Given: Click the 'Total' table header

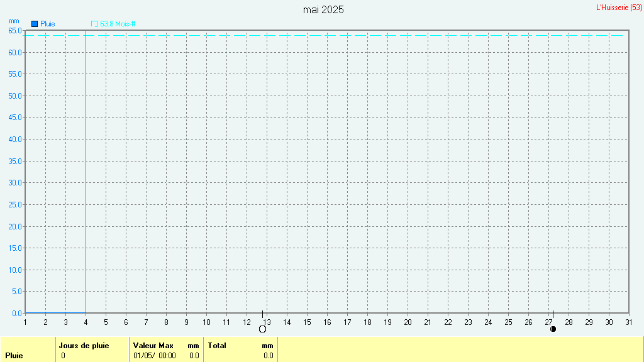Looking at the screenshot, I should pyautogui.click(x=217, y=346).
